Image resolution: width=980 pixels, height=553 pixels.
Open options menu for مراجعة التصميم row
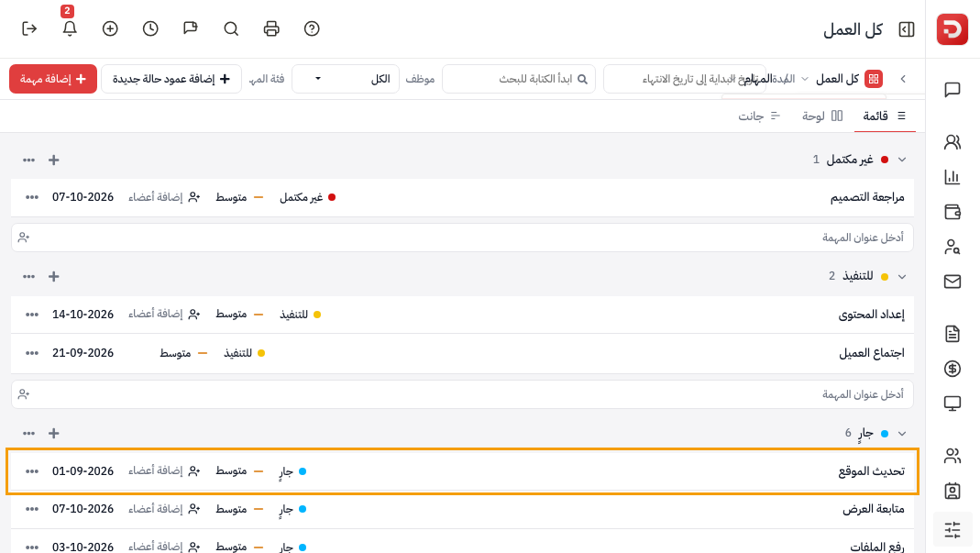[32, 197]
